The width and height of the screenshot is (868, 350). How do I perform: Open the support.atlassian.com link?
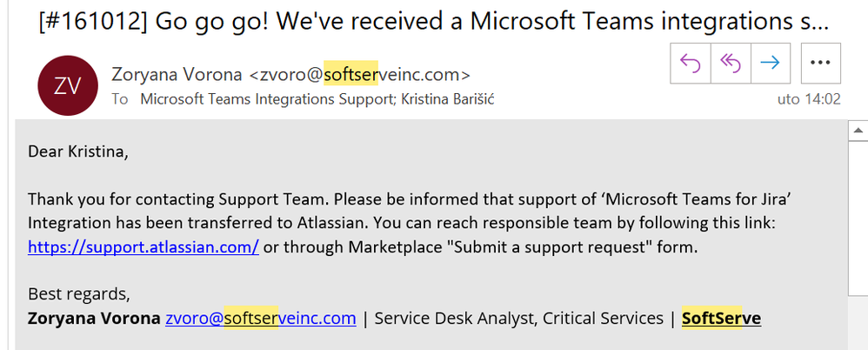pos(144,247)
